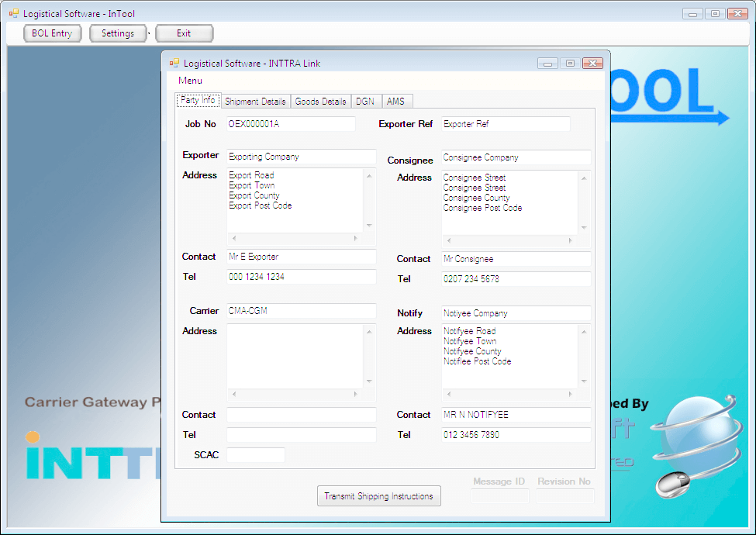Click up arrow of Exporter address scrollbar
The height and width of the screenshot is (535, 756).
[369, 176]
